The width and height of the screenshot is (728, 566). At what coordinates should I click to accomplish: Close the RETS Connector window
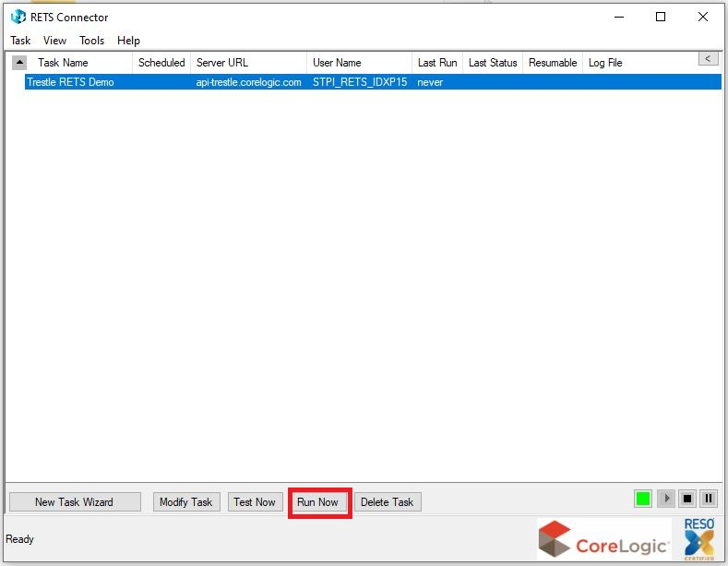point(703,18)
